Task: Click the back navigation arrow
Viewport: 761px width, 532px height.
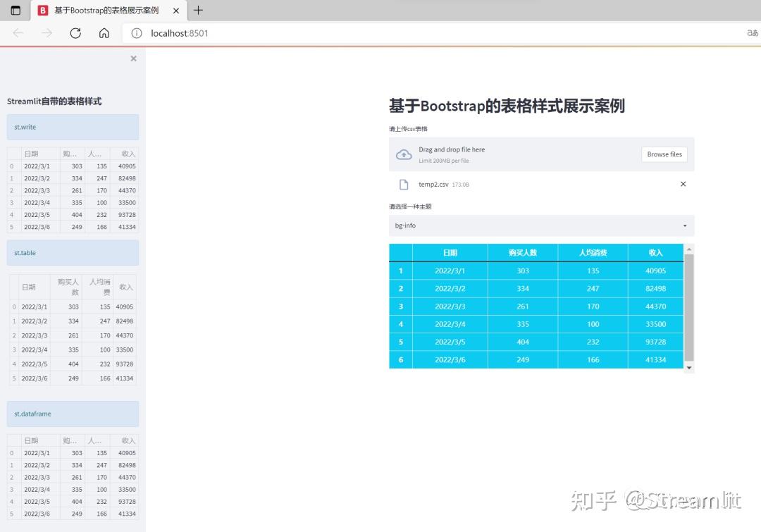Action: click(x=18, y=32)
